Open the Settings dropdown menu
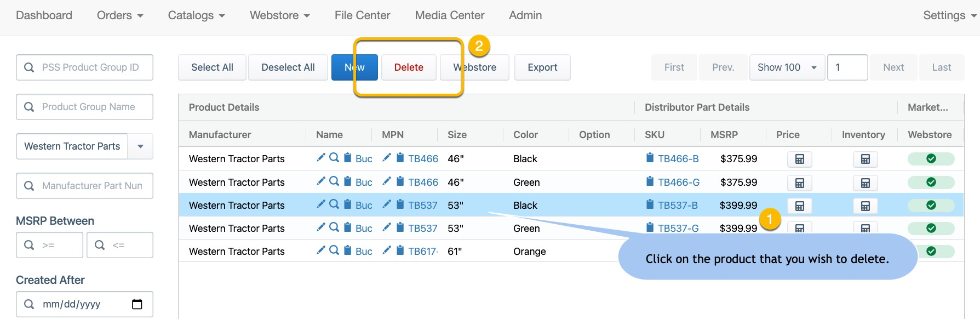 coord(949,15)
